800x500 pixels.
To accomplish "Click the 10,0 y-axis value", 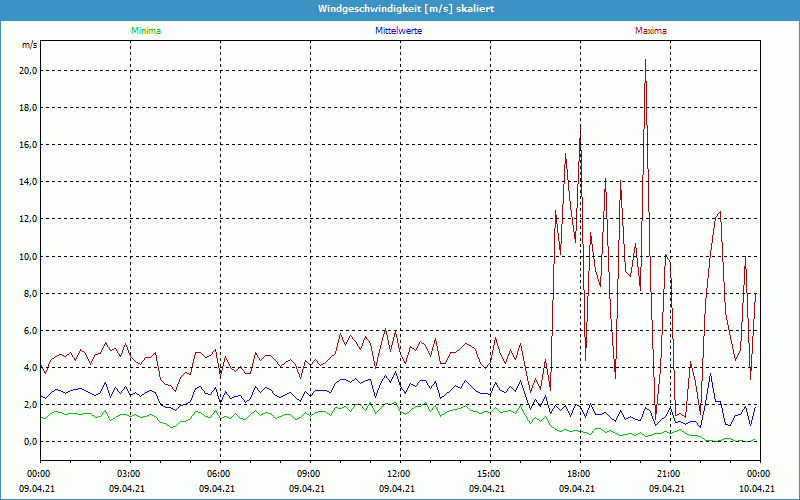I will [x=28, y=256].
